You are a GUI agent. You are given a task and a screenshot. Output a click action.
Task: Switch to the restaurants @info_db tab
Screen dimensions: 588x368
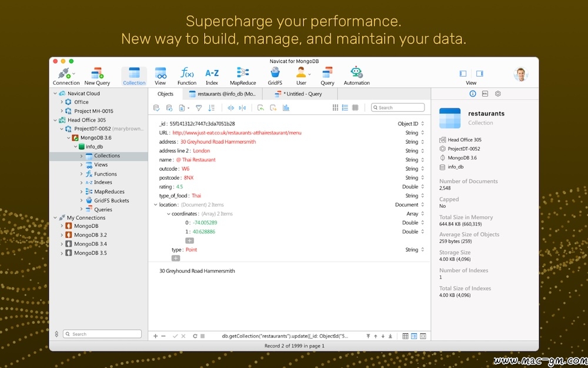222,94
